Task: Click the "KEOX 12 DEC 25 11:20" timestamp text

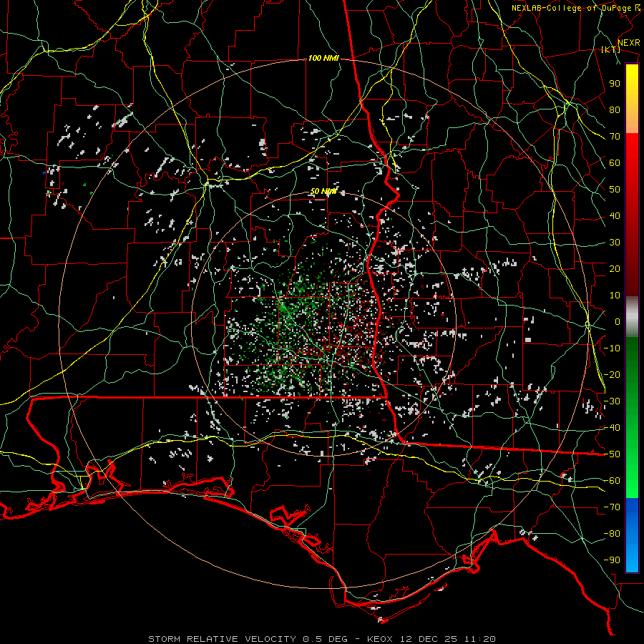Action: click(431, 639)
